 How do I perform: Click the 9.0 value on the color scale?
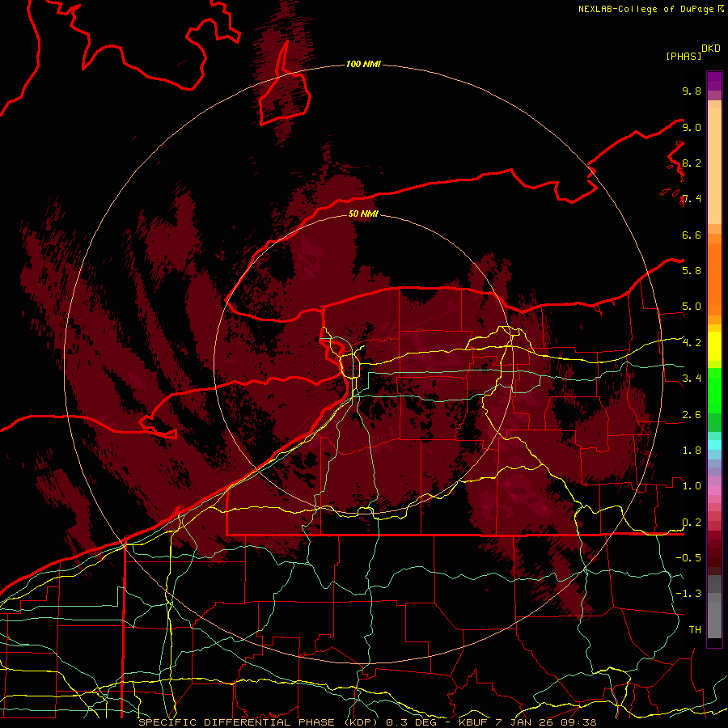[x=692, y=127]
